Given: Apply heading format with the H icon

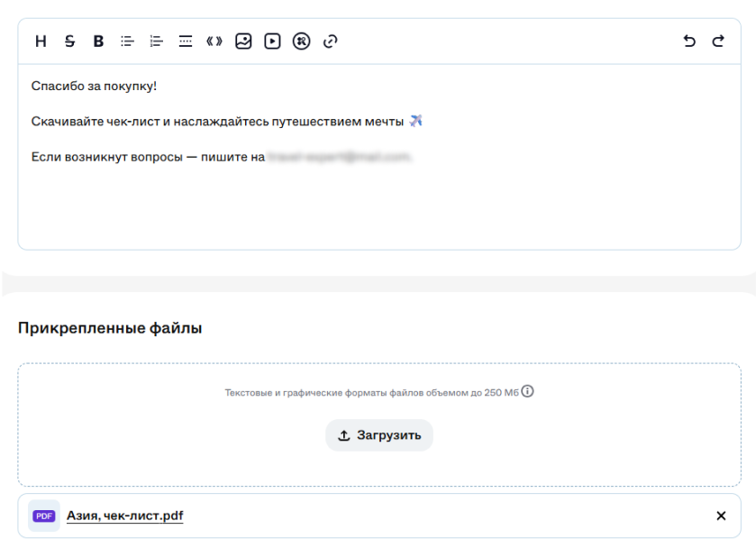Looking at the screenshot, I should [41, 41].
